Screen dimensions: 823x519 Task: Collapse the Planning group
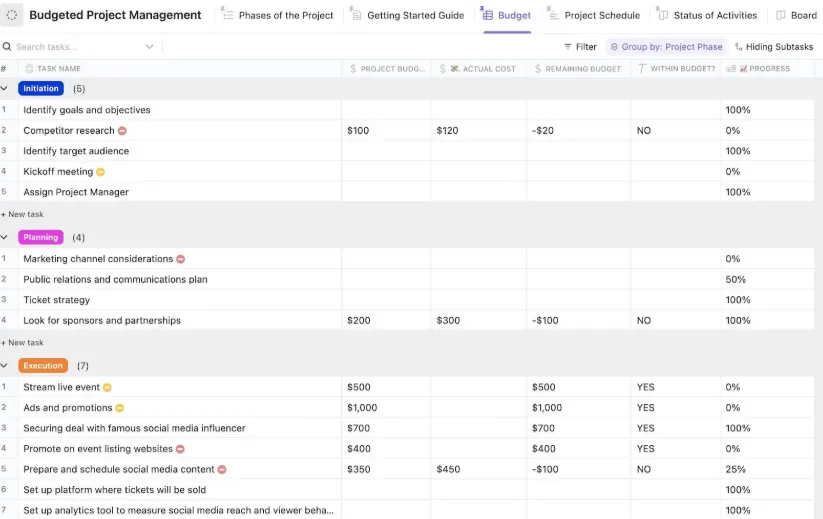coord(4,238)
